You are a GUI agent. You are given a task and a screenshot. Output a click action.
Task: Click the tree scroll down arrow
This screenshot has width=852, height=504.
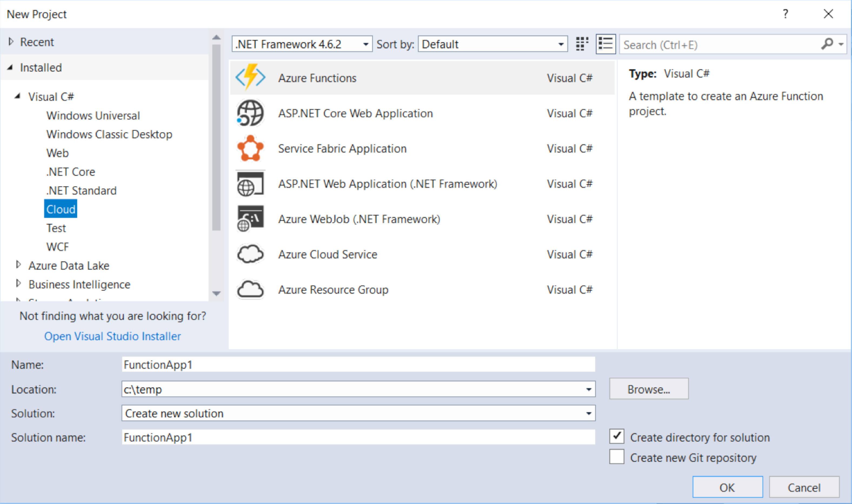point(217,293)
